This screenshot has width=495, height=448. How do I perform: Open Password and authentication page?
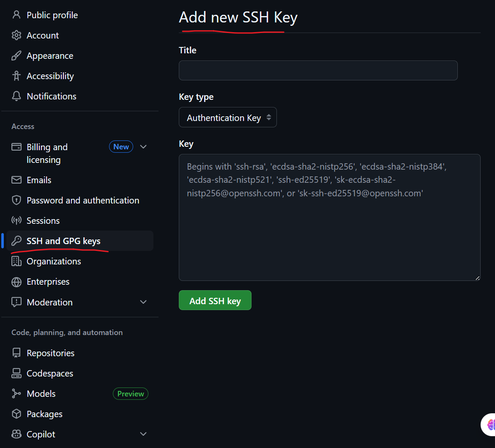pos(83,200)
